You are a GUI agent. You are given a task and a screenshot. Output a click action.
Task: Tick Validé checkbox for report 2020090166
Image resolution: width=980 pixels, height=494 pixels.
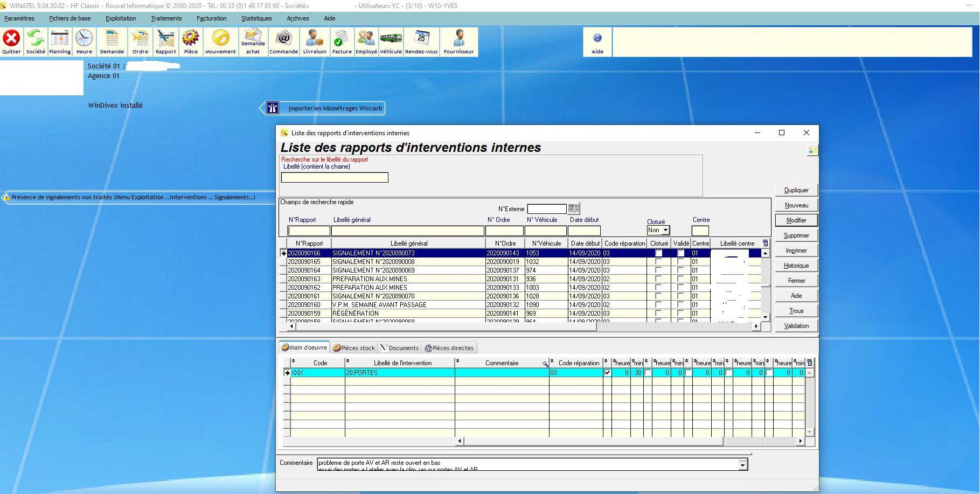pos(681,253)
